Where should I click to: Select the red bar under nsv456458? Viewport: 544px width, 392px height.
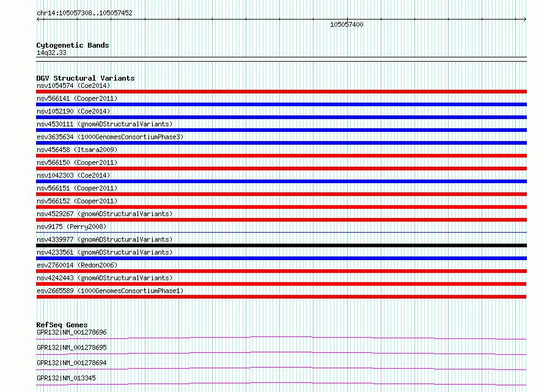click(281, 156)
